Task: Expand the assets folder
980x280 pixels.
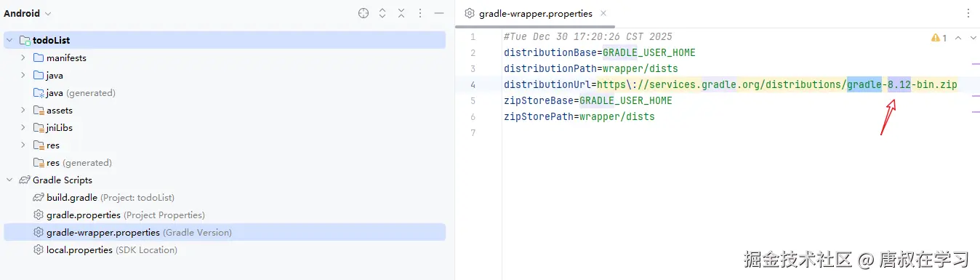Action: tap(23, 110)
